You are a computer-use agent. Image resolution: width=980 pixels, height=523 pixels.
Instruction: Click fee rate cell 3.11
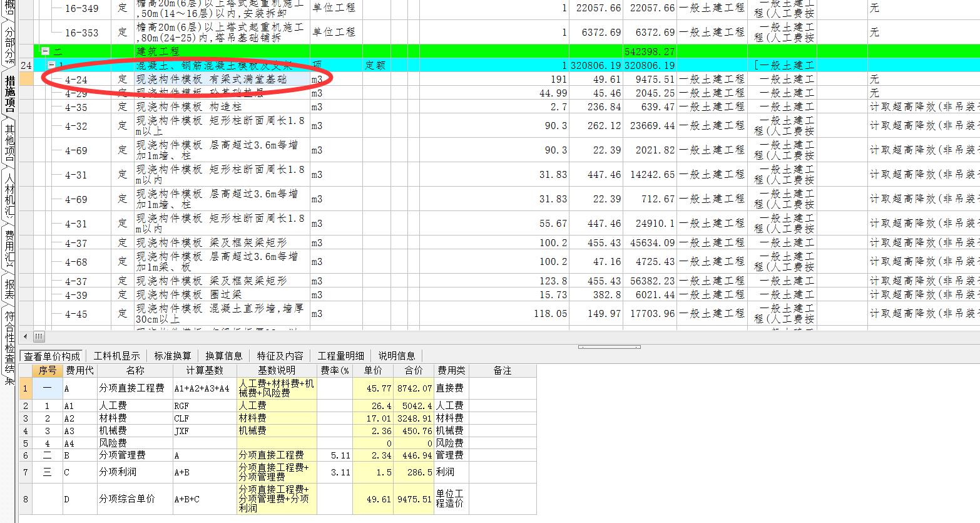click(x=335, y=472)
